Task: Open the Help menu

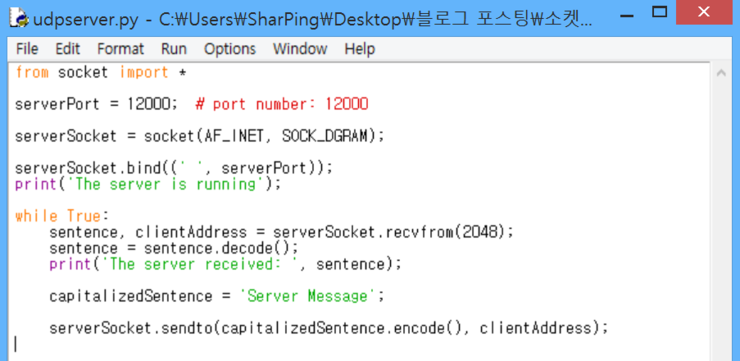Action: (360, 49)
